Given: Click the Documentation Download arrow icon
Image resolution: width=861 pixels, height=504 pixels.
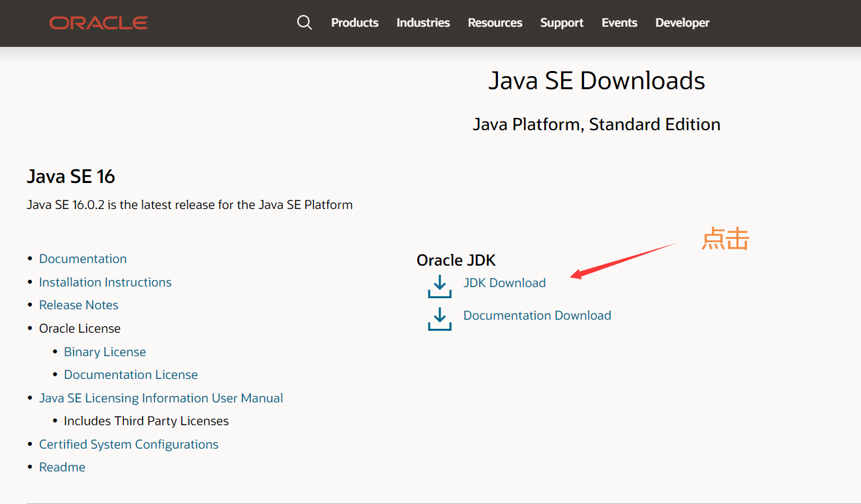Looking at the screenshot, I should tap(439, 319).
